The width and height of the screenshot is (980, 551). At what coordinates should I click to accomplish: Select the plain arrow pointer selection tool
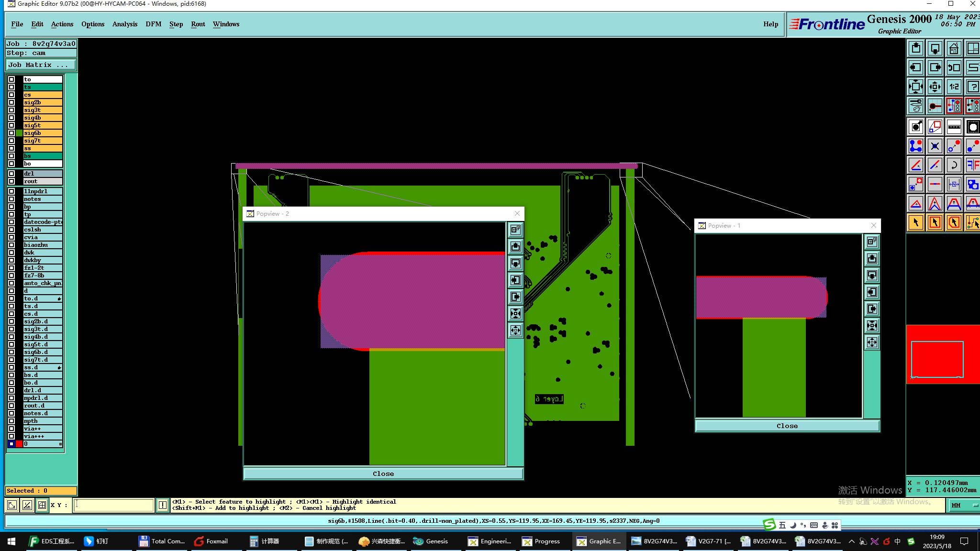pyautogui.click(x=916, y=222)
